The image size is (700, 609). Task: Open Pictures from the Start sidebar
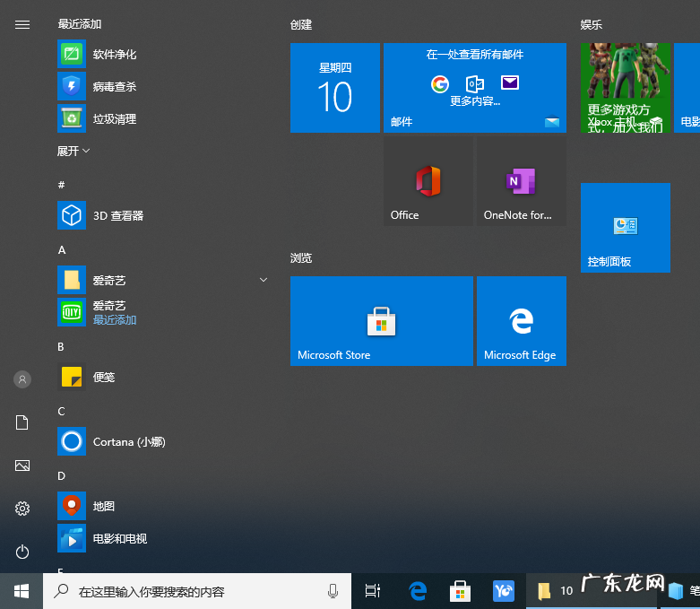point(22,465)
